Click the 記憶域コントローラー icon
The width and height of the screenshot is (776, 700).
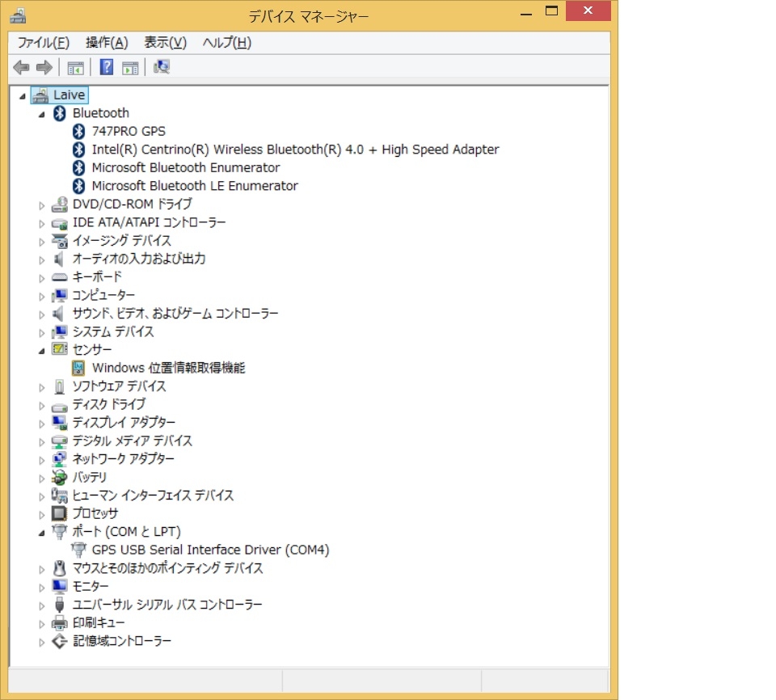click(x=59, y=641)
